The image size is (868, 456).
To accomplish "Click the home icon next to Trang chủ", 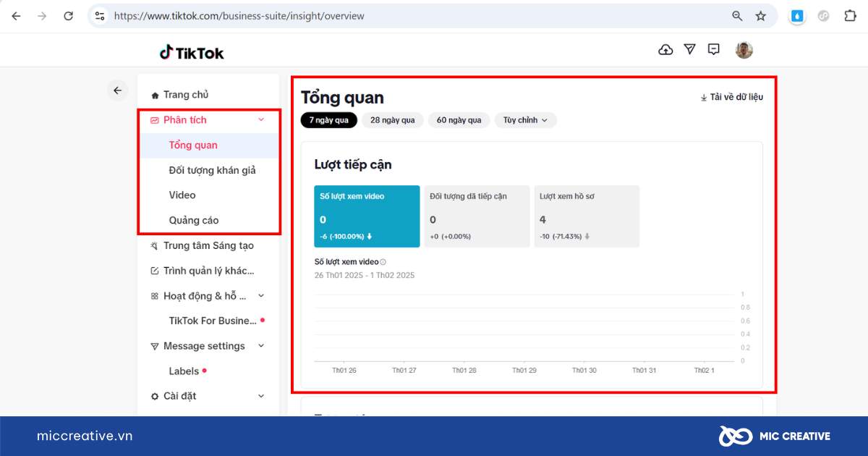I will tap(155, 96).
